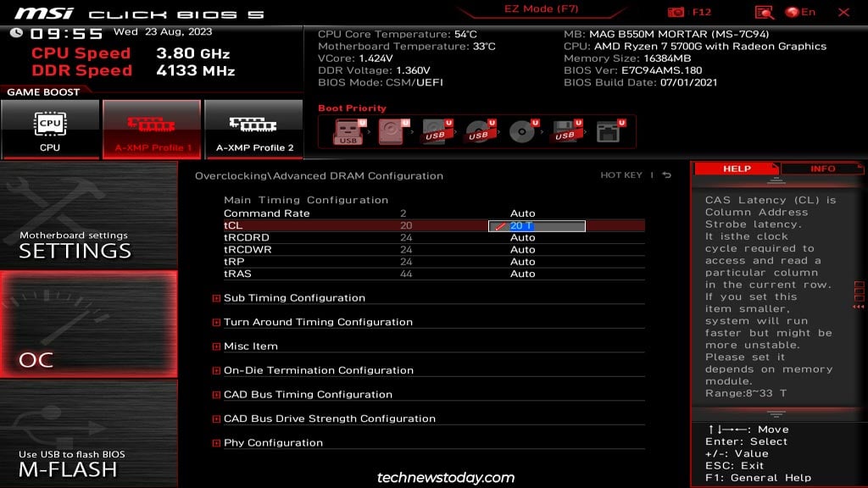Image resolution: width=868 pixels, height=488 pixels.
Task: Click the language globe icon
Action: [793, 12]
